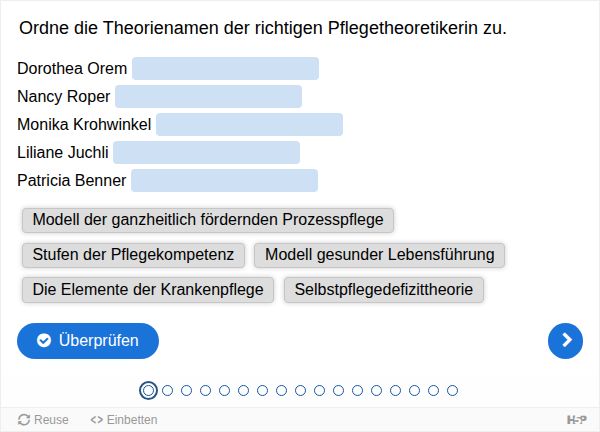Go to the last progress dot

pos(452,390)
